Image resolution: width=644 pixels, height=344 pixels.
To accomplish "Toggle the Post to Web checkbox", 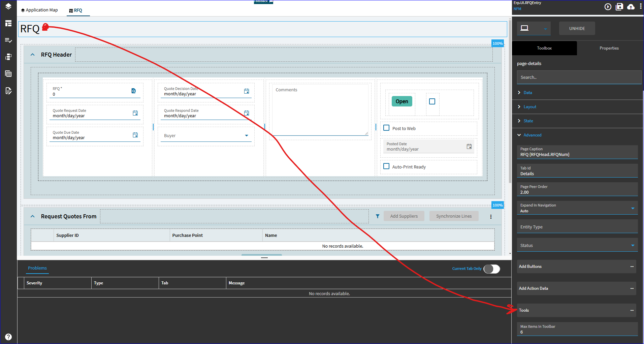I will point(386,128).
